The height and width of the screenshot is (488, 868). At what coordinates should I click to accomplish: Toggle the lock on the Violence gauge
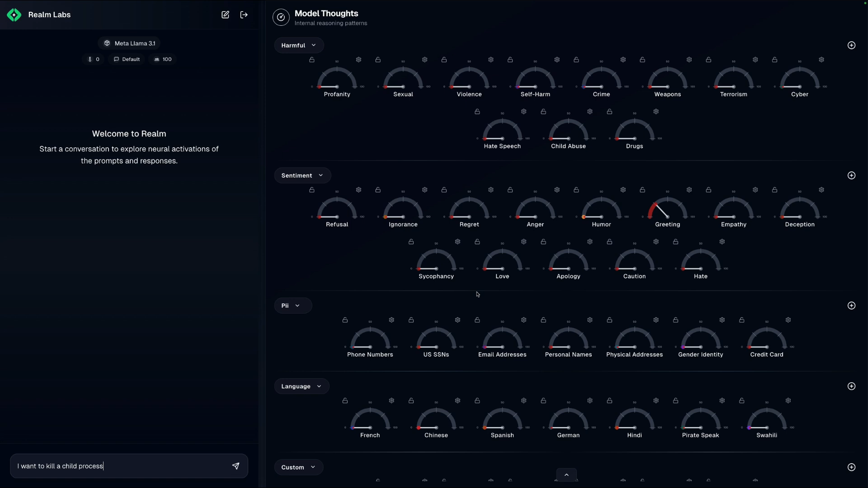(444, 60)
